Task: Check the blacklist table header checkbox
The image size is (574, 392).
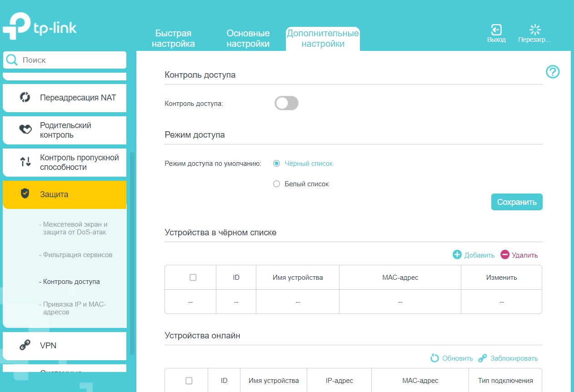Action: pyautogui.click(x=193, y=278)
